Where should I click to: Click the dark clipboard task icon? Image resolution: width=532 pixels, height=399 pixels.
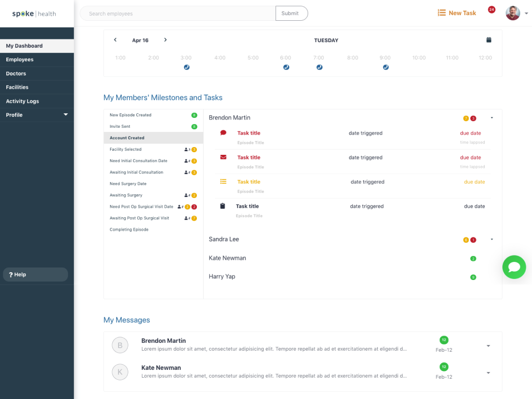[x=223, y=206]
